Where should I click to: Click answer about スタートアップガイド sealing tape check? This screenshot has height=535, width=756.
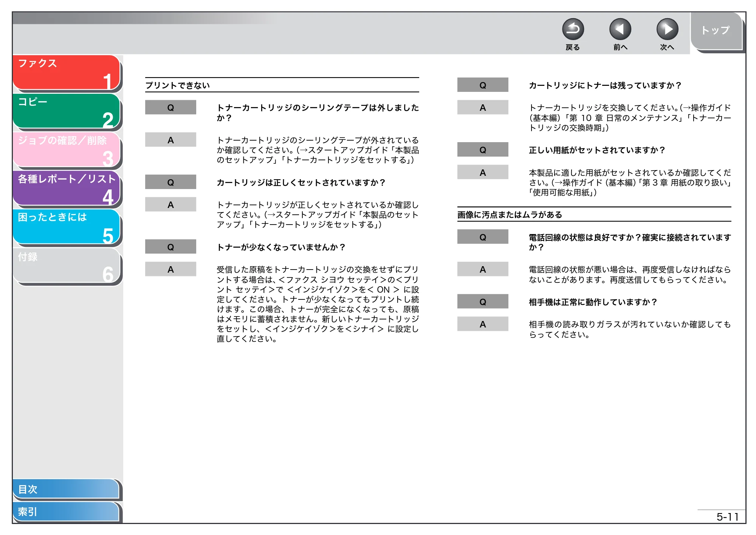pyautogui.click(x=318, y=150)
